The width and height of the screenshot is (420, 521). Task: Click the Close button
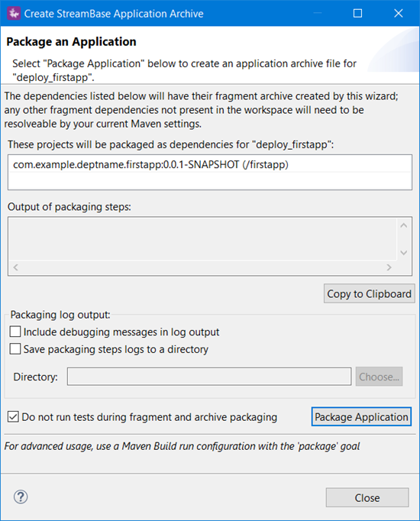point(367,497)
